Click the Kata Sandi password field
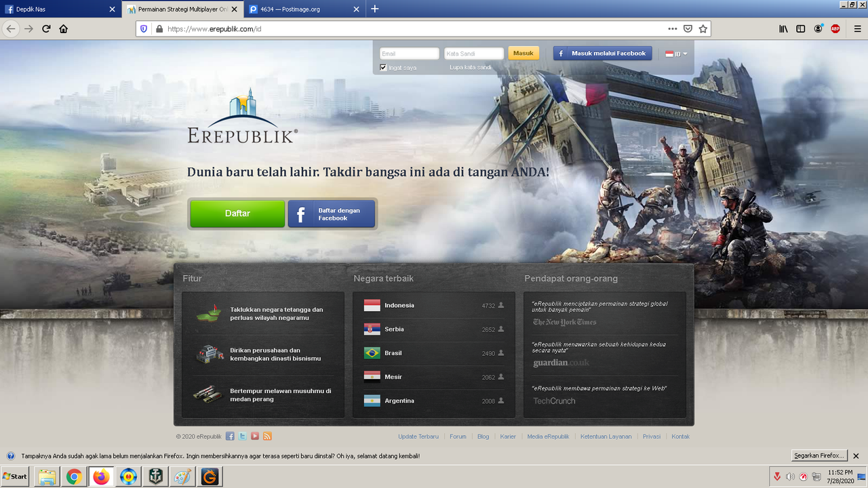 tap(474, 54)
